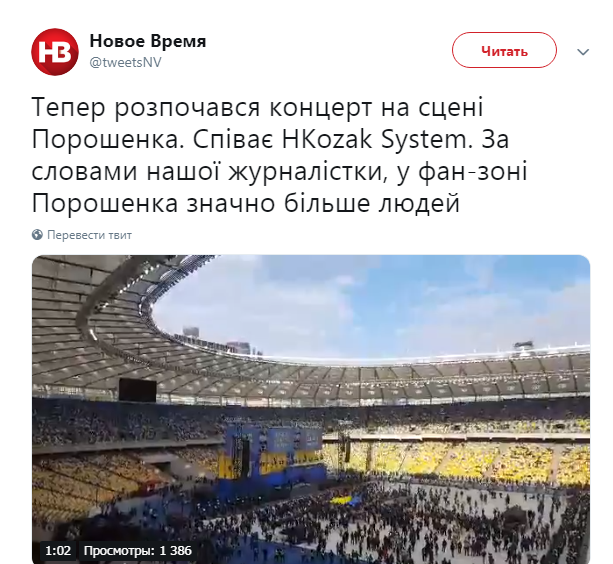This screenshot has height=564, width=613.
Task: Follow the account with the Читать button
Action: [x=504, y=50]
